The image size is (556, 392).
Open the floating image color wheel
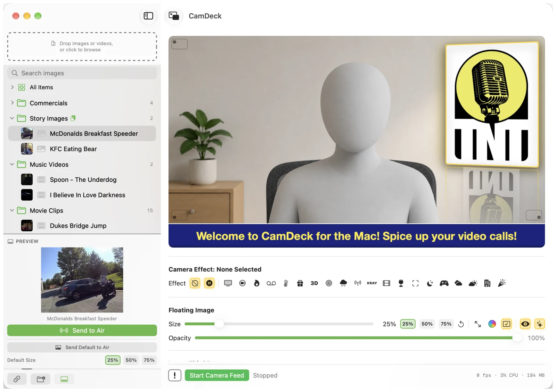492,324
